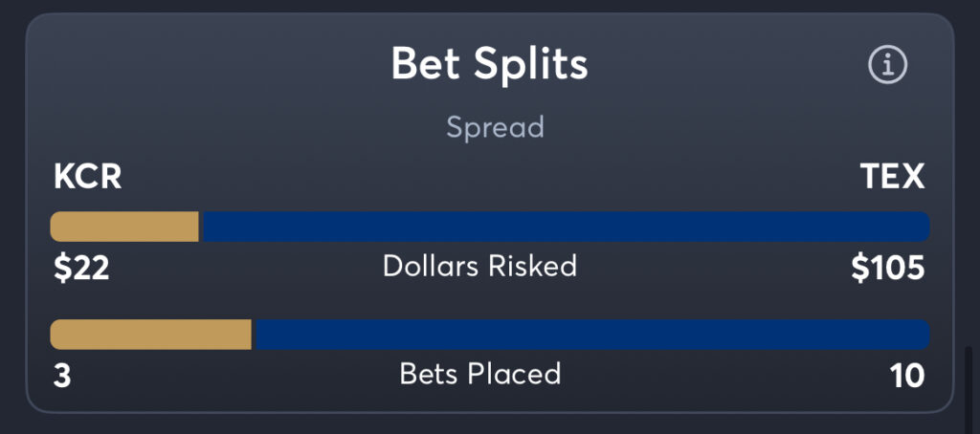Click the divider gap in Dollars Risked bar
This screenshot has height=434, width=980.
click(201, 227)
